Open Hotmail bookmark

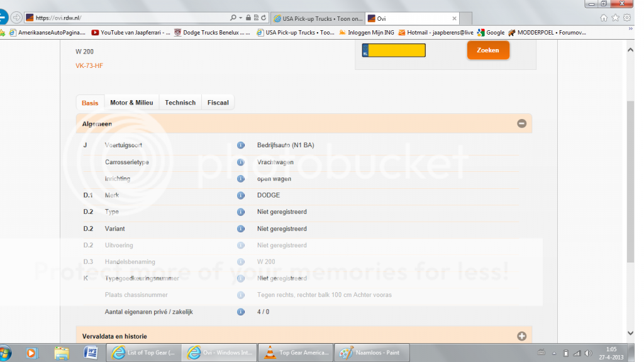click(x=436, y=33)
